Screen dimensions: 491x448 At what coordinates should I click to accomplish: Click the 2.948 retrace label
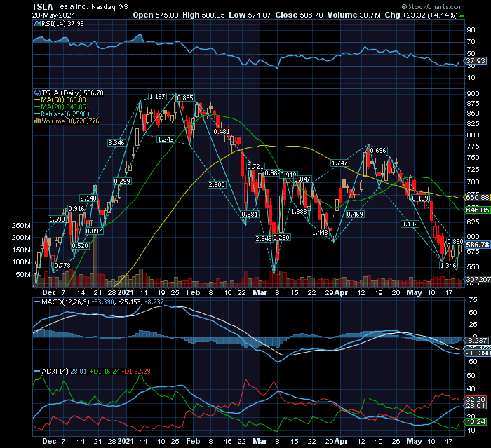click(x=264, y=238)
